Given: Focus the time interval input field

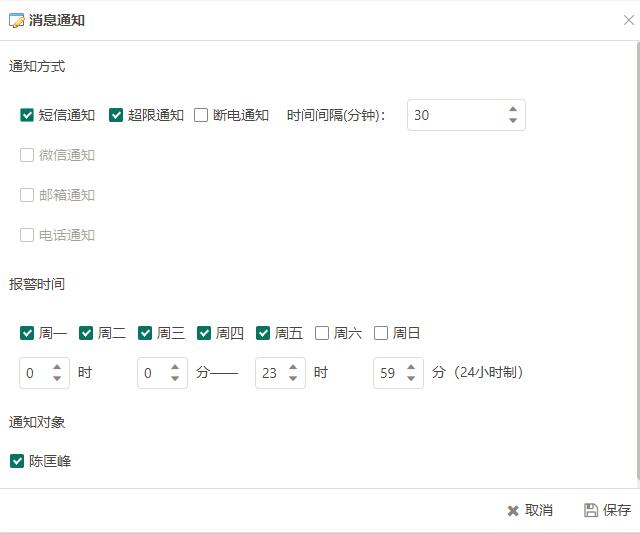Looking at the screenshot, I should (455, 115).
